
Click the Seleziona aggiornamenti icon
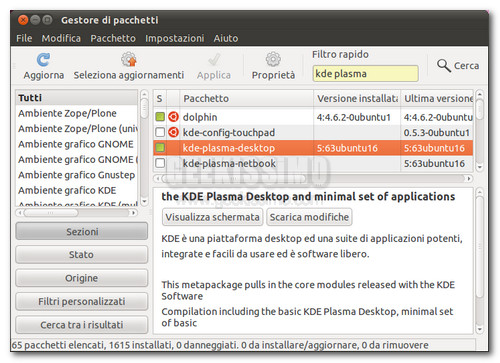coord(129,59)
